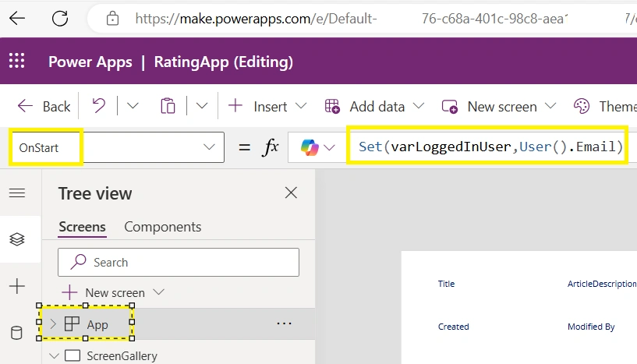
Task: Close the Tree view panel
Action: point(291,193)
